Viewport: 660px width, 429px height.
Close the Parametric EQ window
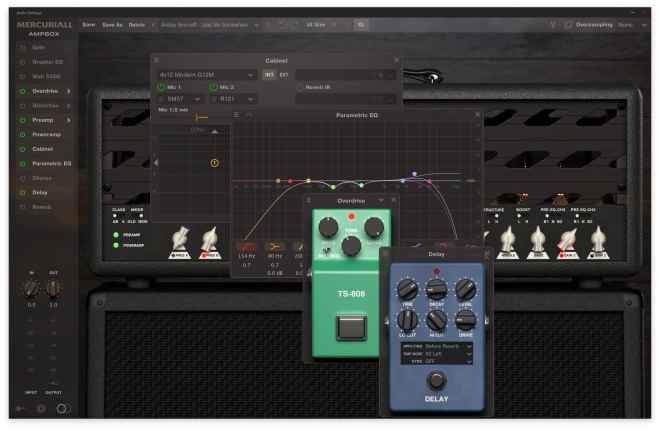477,115
